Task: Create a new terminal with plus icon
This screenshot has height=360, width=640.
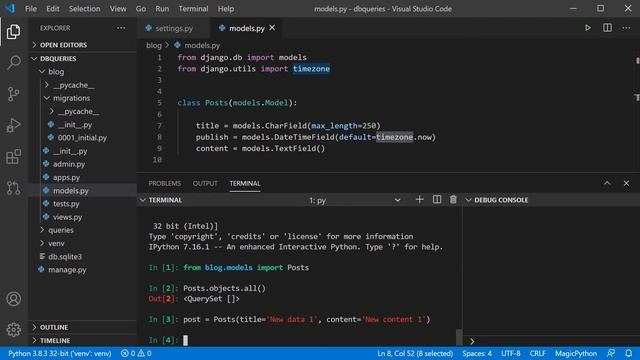Action: pyautogui.click(x=420, y=200)
